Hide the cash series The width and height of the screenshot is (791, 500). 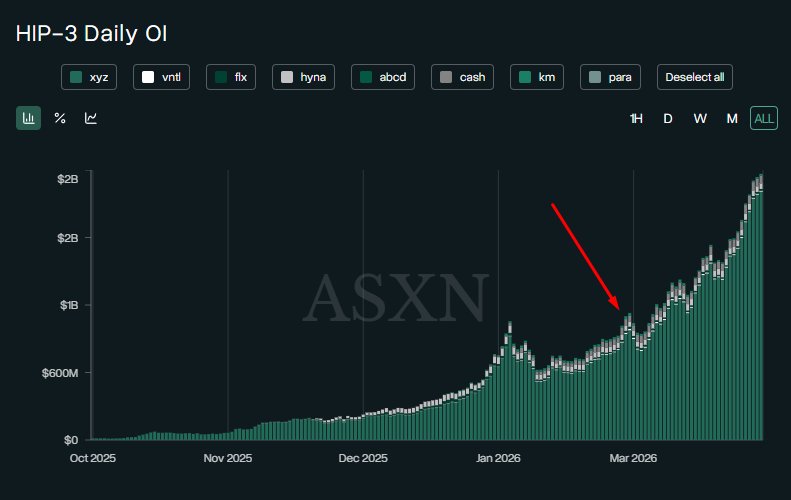tap(463, 77)
